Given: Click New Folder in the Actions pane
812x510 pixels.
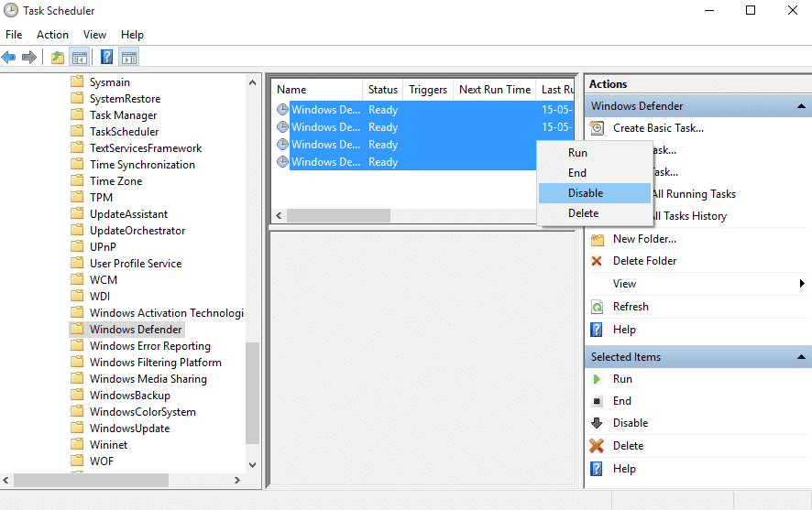Looking at the screenshot, I should tap(644, 239).
